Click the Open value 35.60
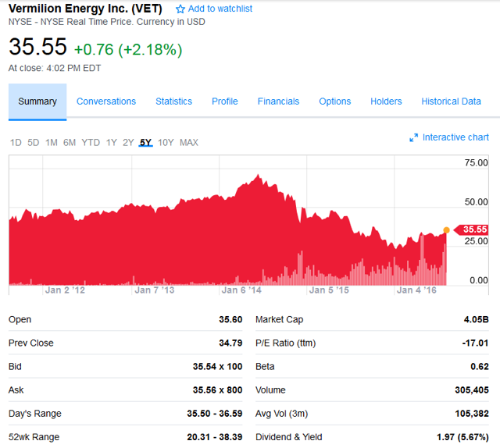500x448 pixels. [x=230, y=319]
